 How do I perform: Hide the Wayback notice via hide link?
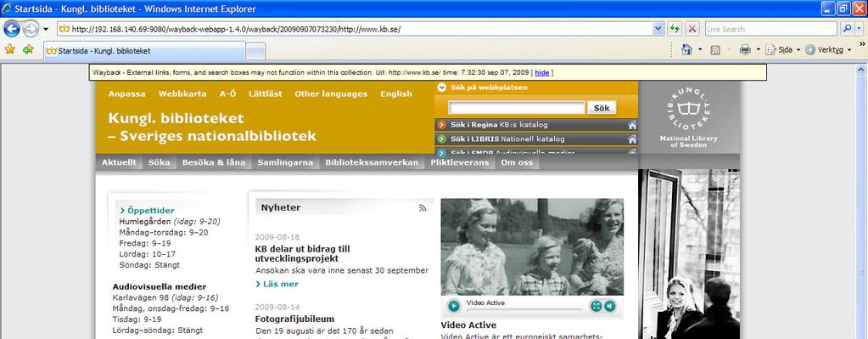click(542, 72)
